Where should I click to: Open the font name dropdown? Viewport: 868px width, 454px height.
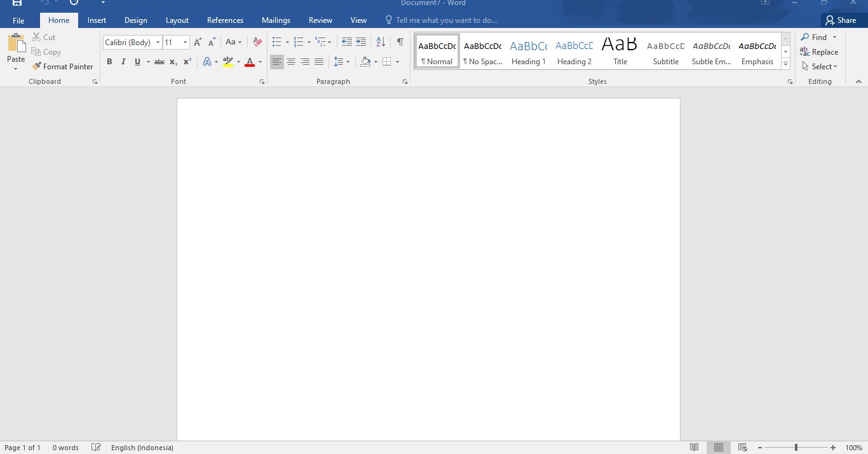[158, 43]
